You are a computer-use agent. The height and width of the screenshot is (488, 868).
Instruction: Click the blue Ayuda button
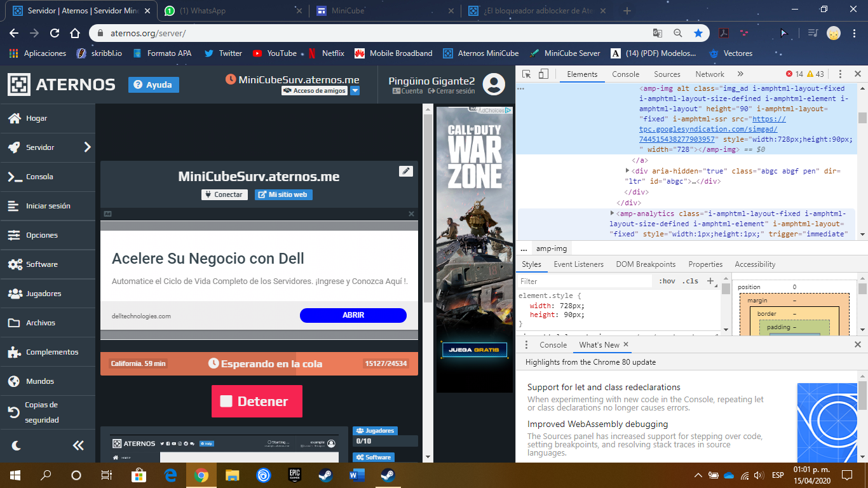tap(154, 85)
